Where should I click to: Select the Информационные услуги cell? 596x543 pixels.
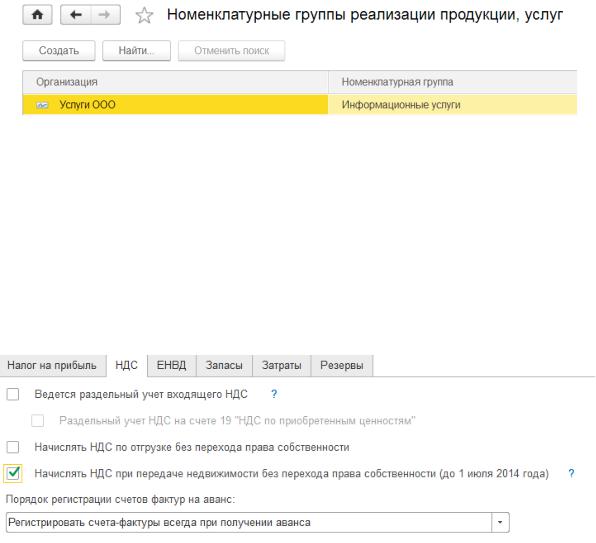[x=453, y=104]
